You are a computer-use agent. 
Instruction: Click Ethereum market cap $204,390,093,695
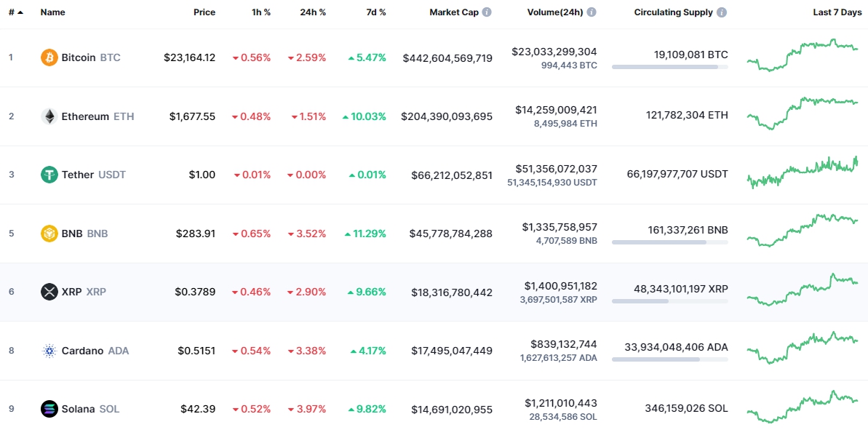tap(447, 116)
